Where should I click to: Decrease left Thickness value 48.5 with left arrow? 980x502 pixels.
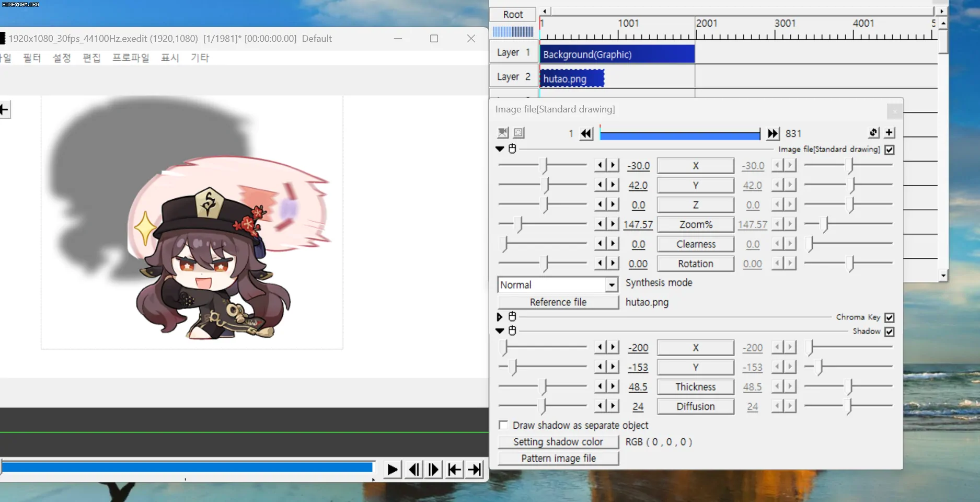click(600, 386)
